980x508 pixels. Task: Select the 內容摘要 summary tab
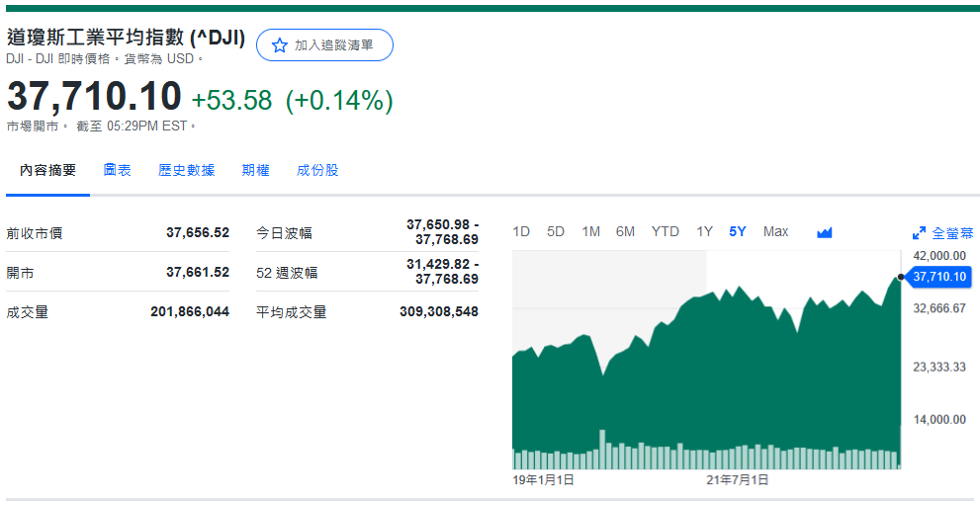[x=47, y=170]
